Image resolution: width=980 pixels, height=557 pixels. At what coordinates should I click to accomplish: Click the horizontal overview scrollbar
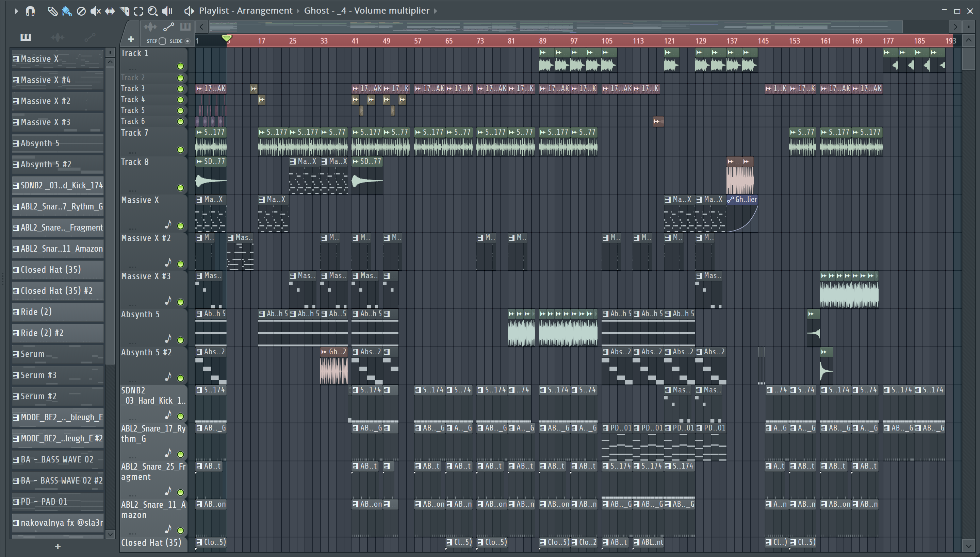pos(555,27)
